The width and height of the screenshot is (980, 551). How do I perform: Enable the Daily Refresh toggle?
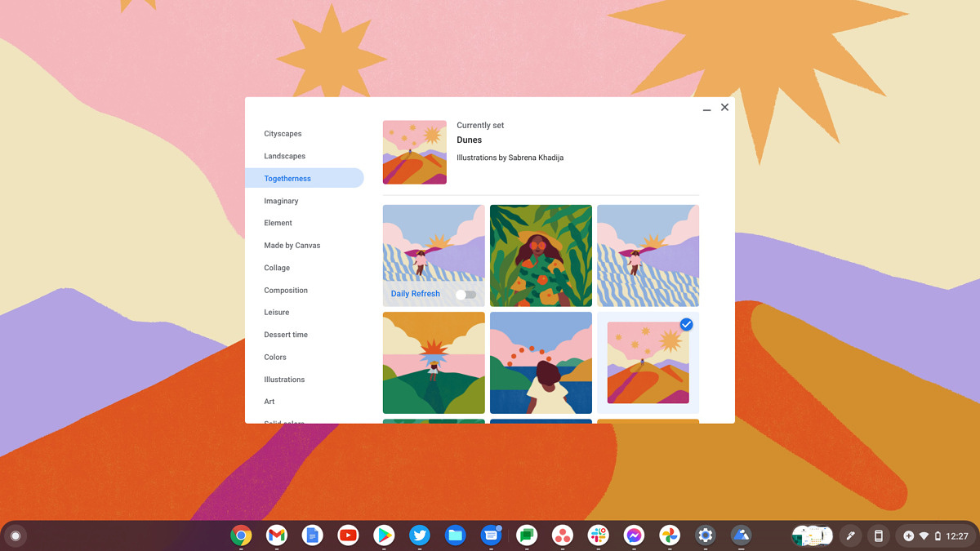click(x=465, y=295)
